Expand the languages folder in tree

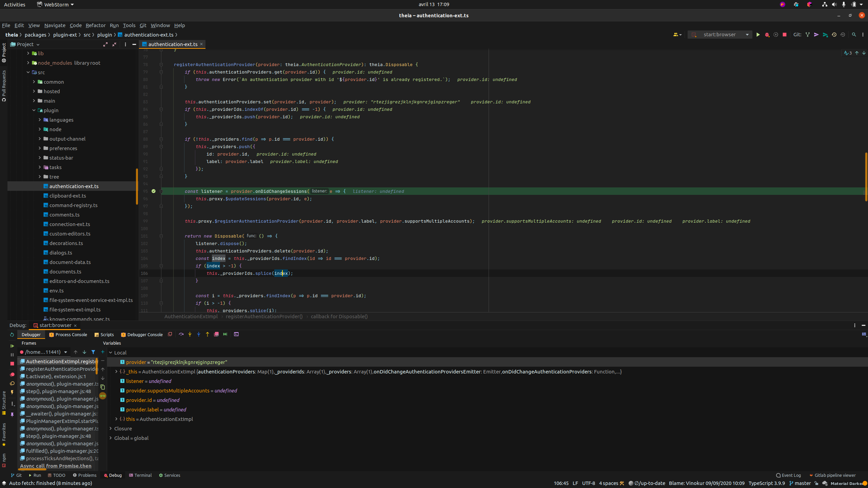tap(40, 120)
